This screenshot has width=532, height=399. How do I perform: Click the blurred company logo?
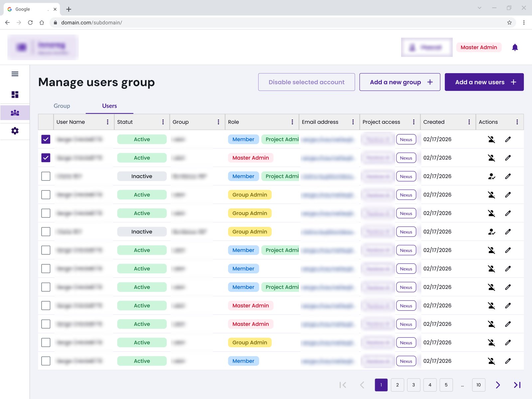(x=43, y=47)
